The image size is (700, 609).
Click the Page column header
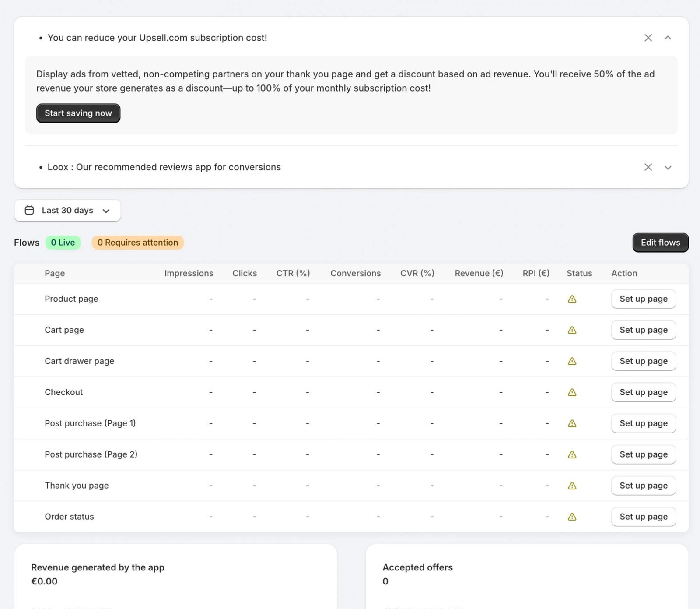pyautogui.click(x=55, y=273)
